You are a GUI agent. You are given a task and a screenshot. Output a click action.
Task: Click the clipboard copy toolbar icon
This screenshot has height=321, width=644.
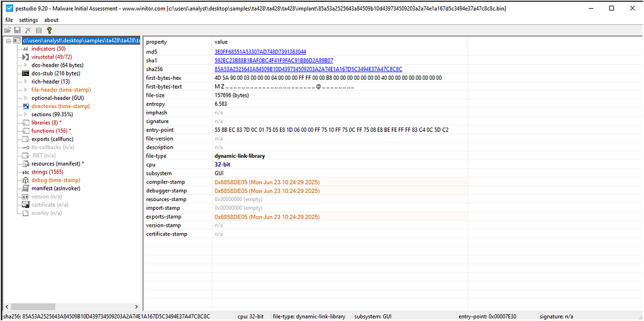[x=38, y=30]
